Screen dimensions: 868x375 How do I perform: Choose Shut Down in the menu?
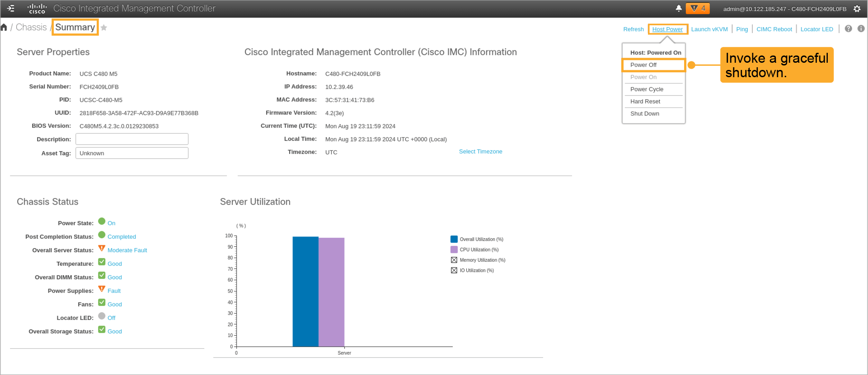(653, 114)
